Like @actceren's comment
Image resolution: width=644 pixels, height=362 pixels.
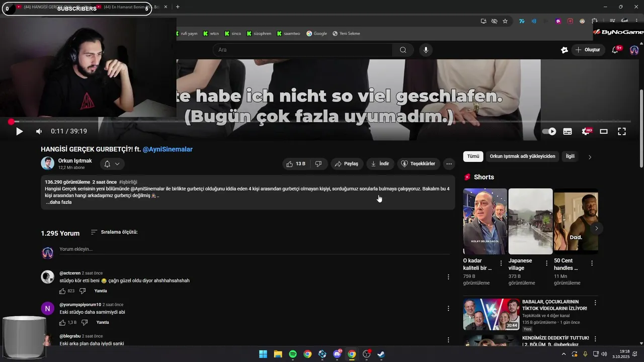tap(62, 291)
